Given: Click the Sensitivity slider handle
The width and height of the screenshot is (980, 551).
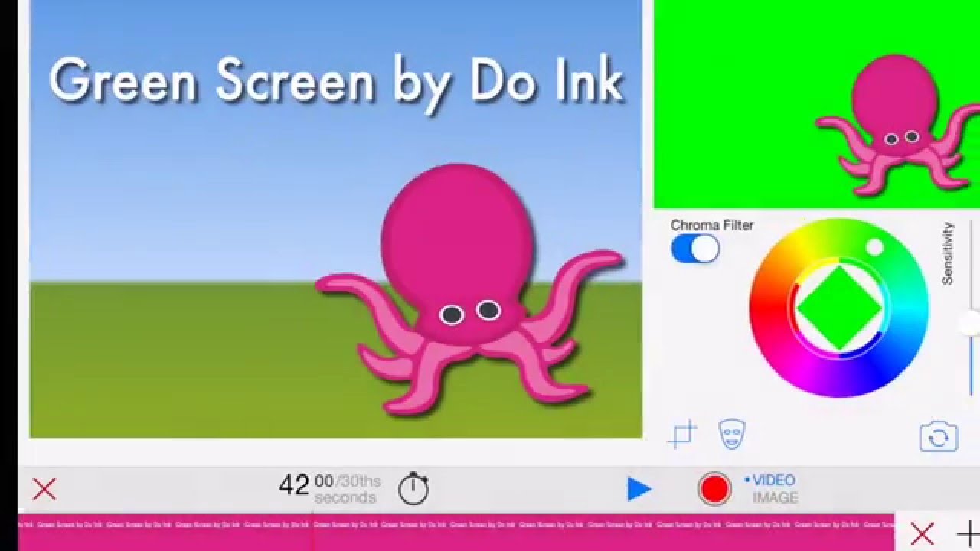Looking at the screenshot, I should 971,324.
